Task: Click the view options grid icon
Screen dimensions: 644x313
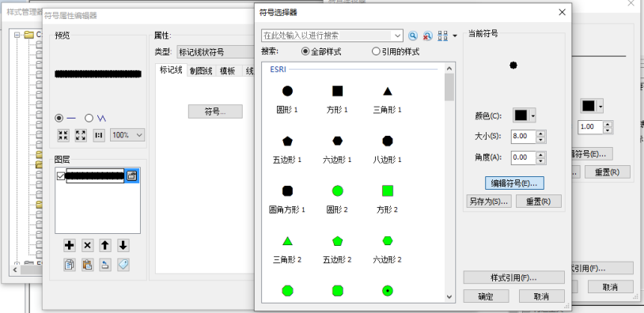Action: 443,36
